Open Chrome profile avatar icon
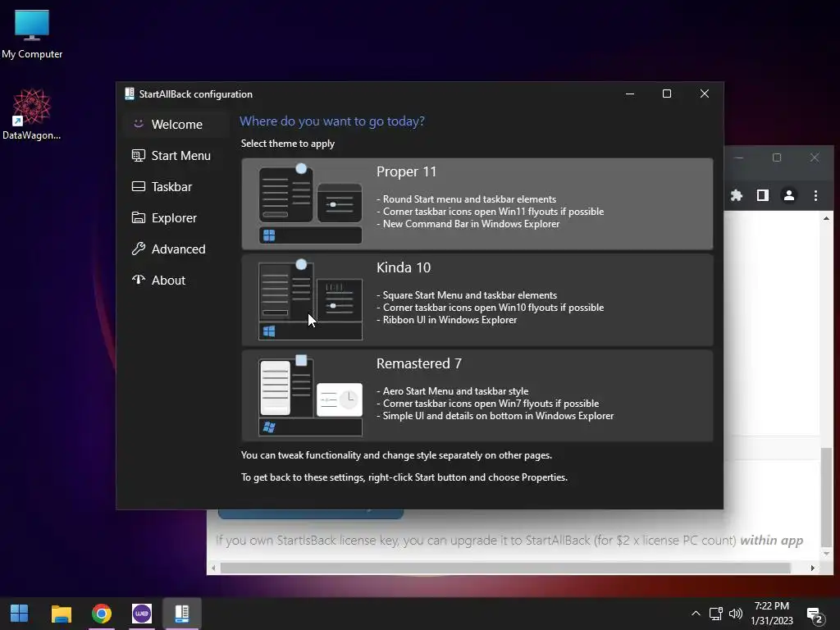This screenshot has height=630, width=840. pyautogui.click(x=789, y=195)
